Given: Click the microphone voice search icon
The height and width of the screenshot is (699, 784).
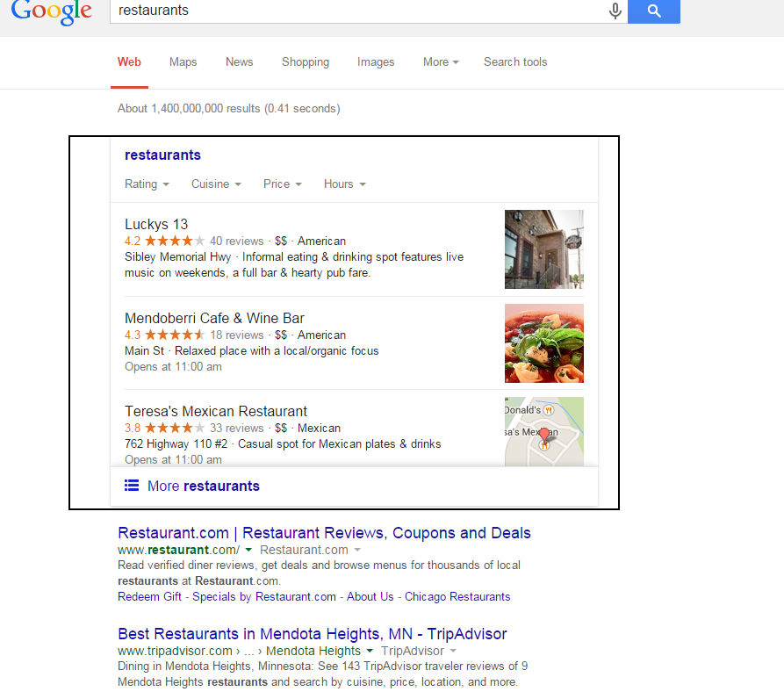Looking at the screenshot, I should coord(615,11).
